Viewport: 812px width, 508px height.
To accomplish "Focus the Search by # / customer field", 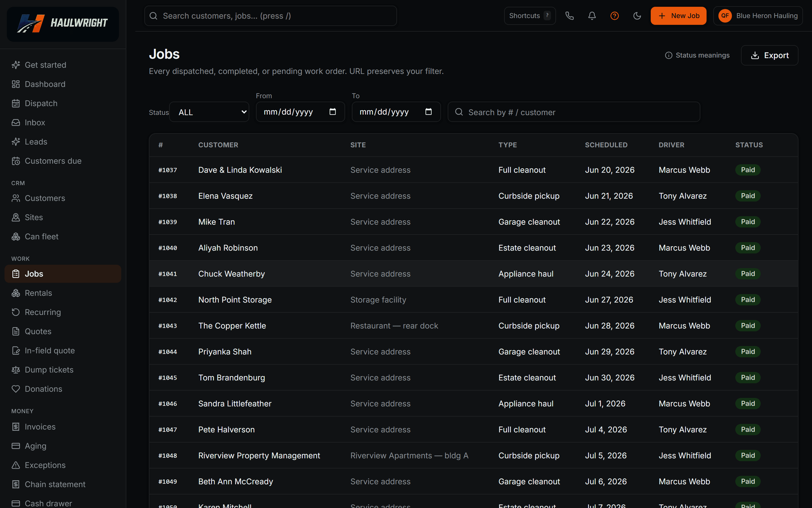I will tap(574, 112).
